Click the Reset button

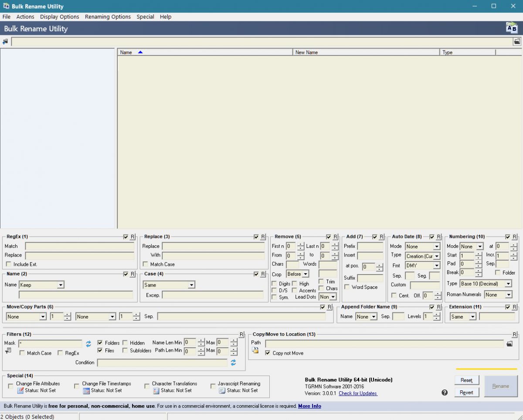point(467,380)
